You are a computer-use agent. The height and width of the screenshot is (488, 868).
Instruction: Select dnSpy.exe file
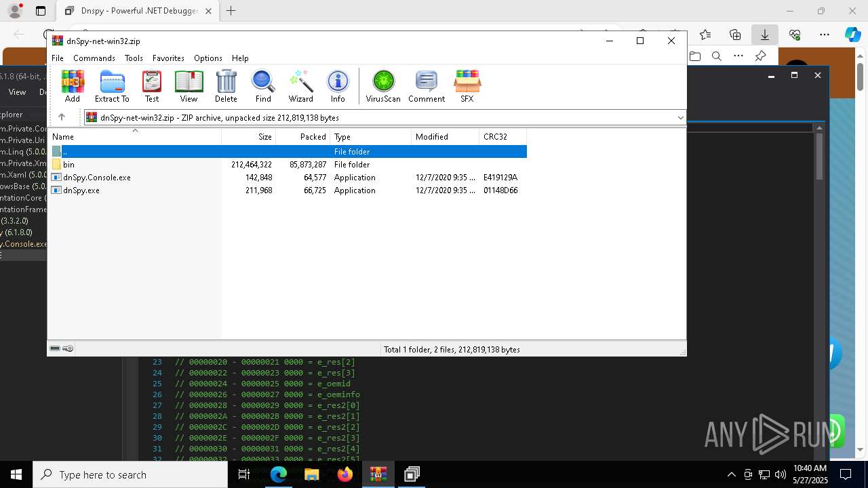tap(81, 190)
